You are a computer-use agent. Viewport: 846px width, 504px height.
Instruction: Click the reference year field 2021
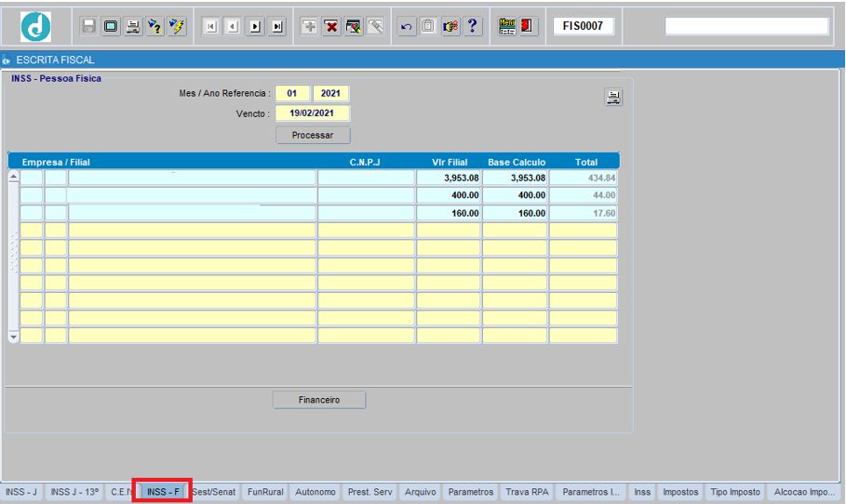(x=330, y=94)
